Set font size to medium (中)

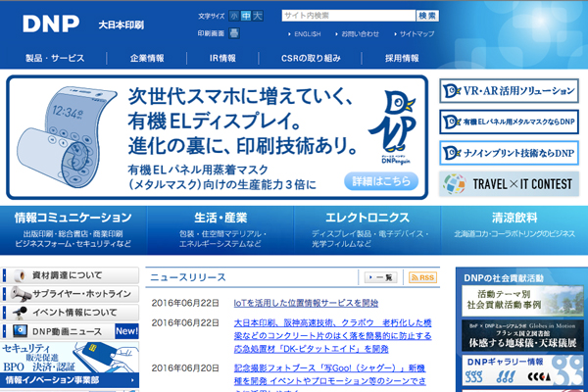246,16
